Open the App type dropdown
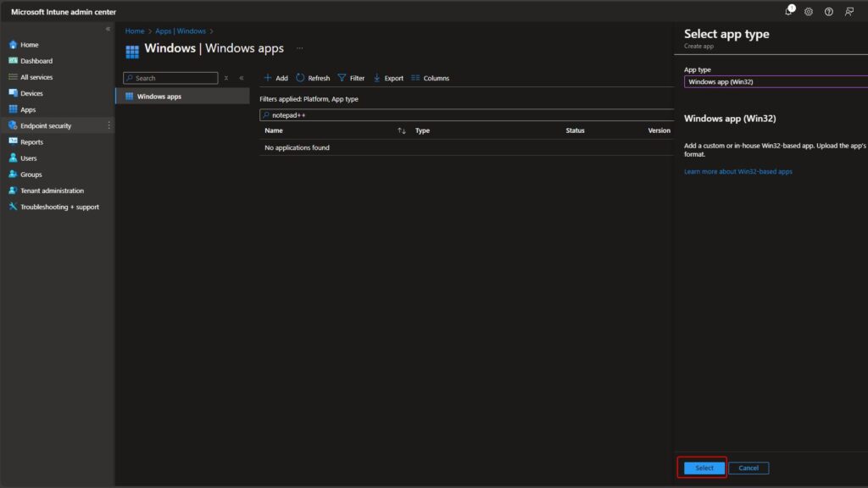Viewport: 868px width, 488px height. (x=776, y=82)
